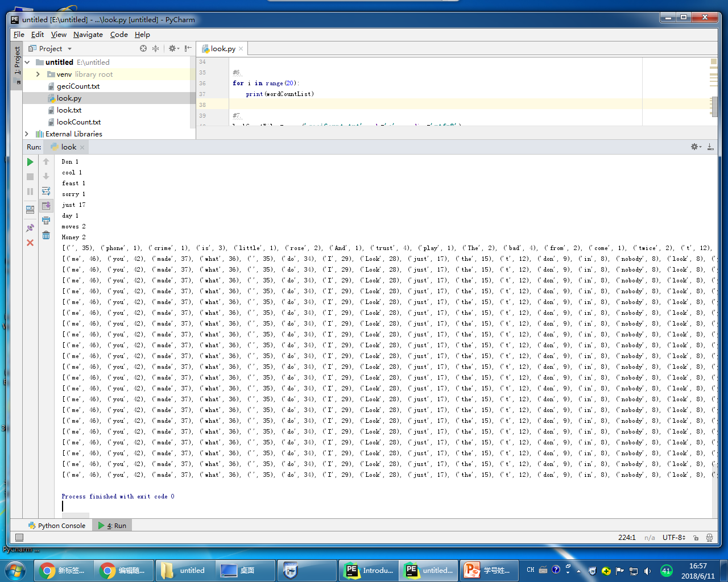Hide the Project panel with the hide icon
The height and width of the screenshot is (582, 728).
pyautogui.click(x=188, y=49)
